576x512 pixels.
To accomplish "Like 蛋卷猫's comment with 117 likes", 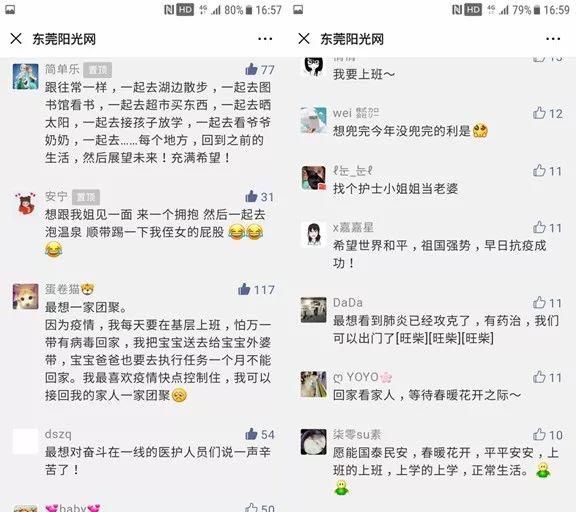I will click(244, 289).
